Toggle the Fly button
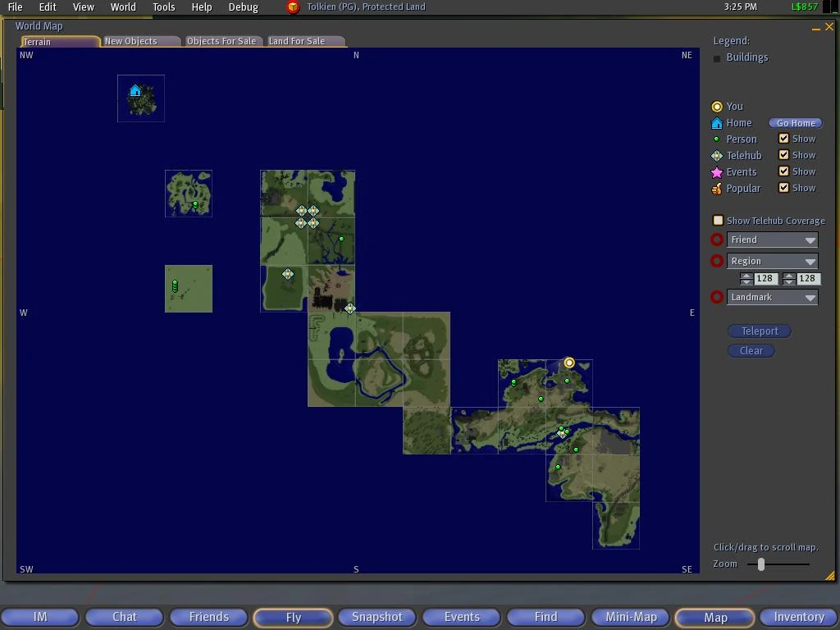 pos(293,617)
